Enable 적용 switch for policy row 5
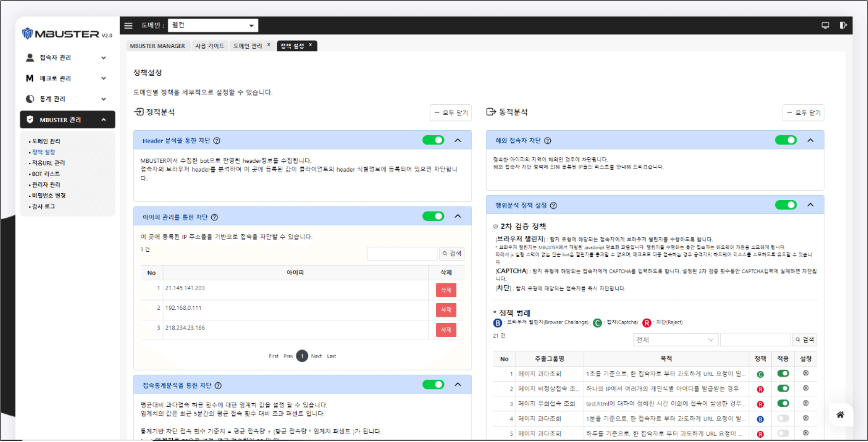 click(x=783, y=433)
